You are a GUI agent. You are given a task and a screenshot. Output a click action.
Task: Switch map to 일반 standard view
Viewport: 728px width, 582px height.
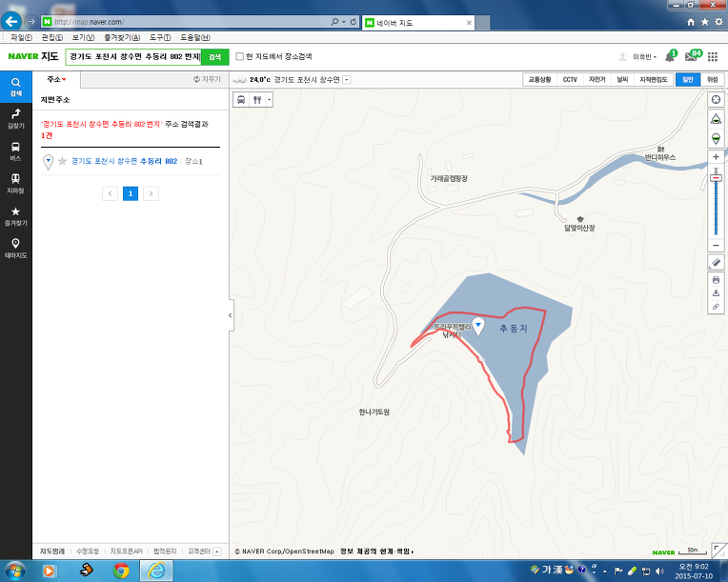[688, 80]
